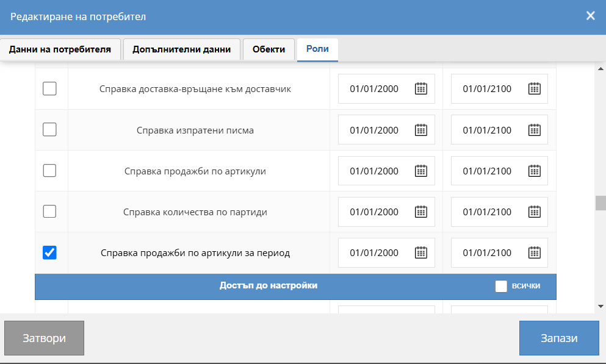
Task: Uncheck Справка продажби по артикули за период
Action: [x=49, y=252]
